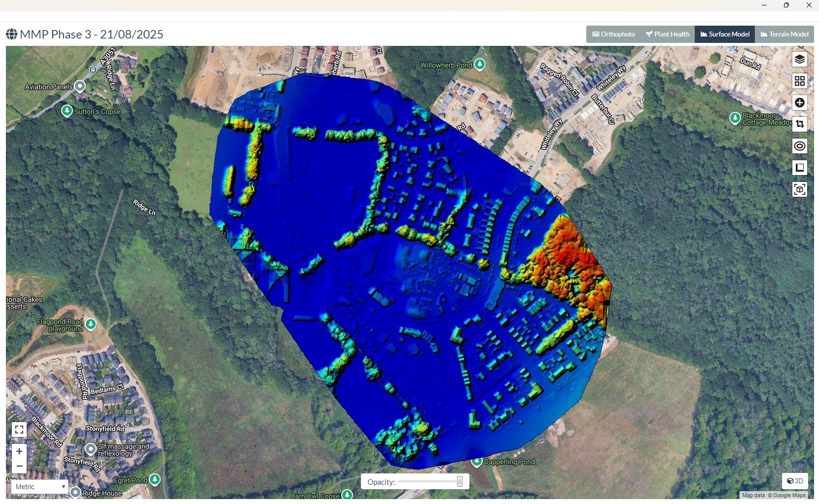Switch to 3D view
Image resolution: width=819 pixels, height=504 pixels.
(x=795, y=481)
